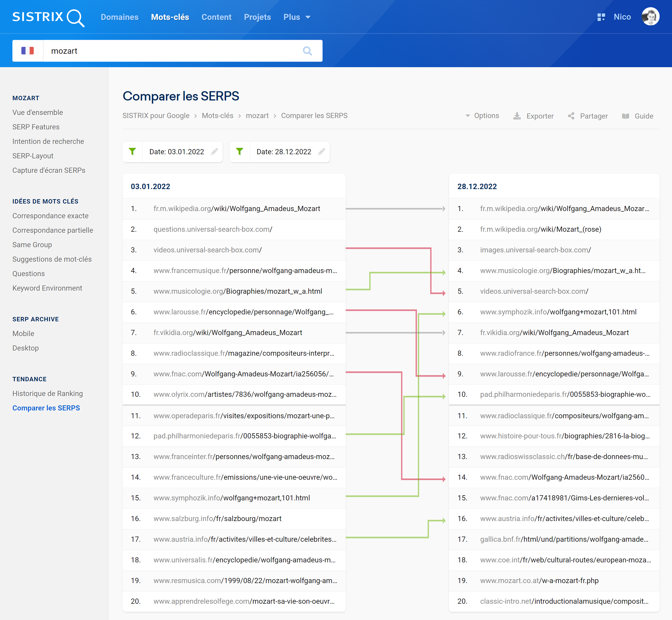Open Suggestions de mot-clés
672x620 pixels.
pyautogui.click(x=52, y=259)
